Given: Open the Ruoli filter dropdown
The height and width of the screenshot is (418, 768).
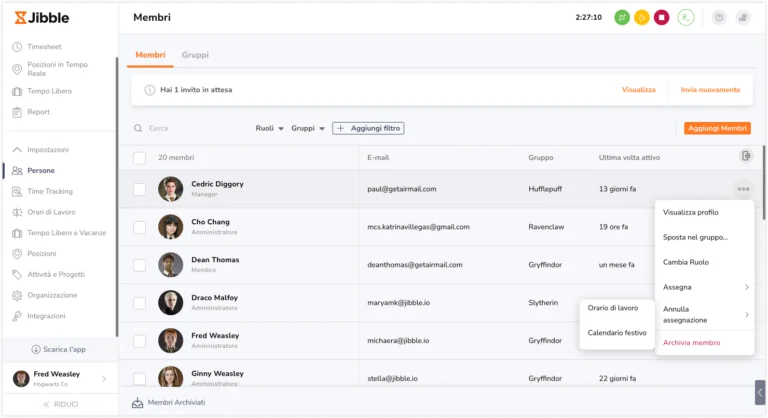Looking at the screenshot, I should [269, 128].
